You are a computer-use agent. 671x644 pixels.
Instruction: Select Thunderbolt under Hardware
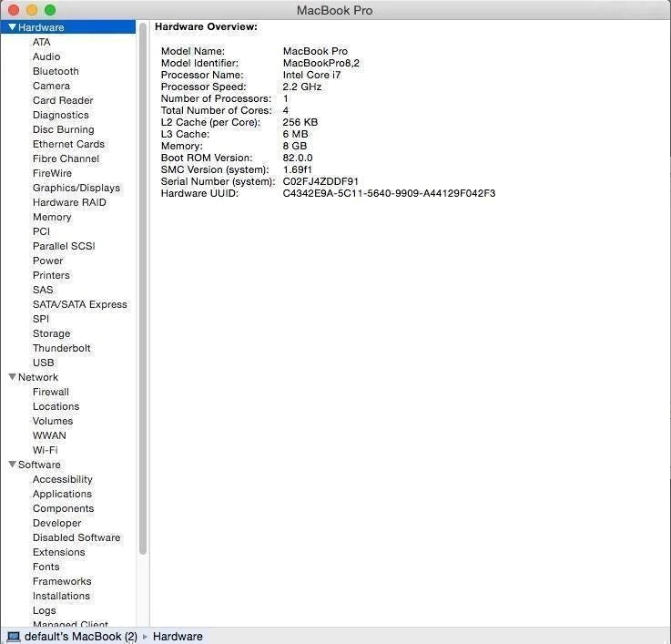(61, 348)
